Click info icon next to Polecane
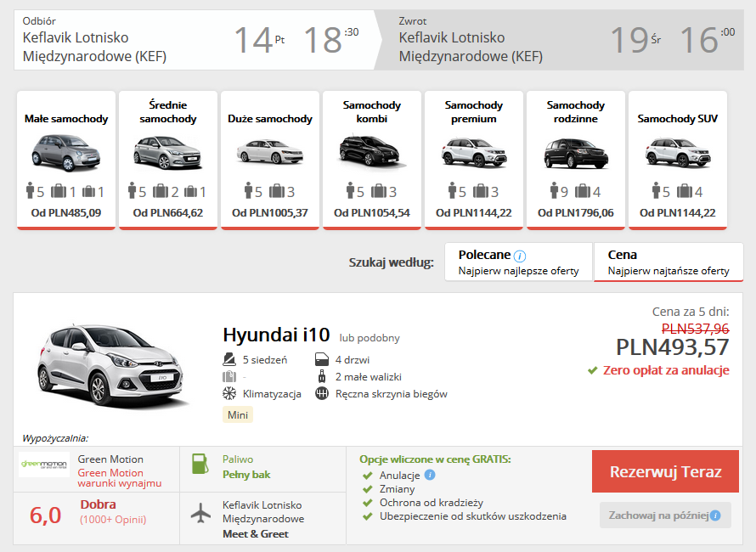Viewport: 756px width, 552px height. click(520, 256)
